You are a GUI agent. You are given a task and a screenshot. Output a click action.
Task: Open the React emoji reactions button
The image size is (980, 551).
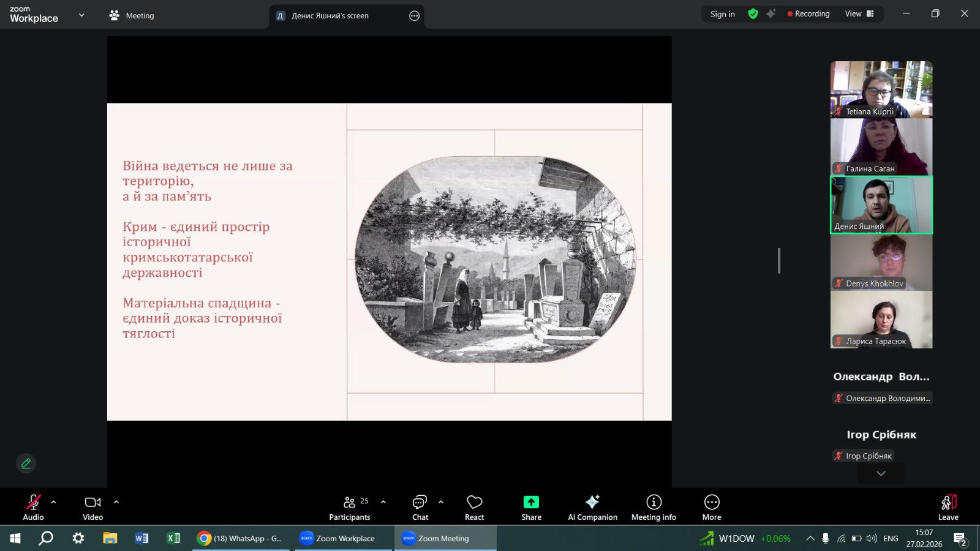pyautogui.click(x=474, y=503)
